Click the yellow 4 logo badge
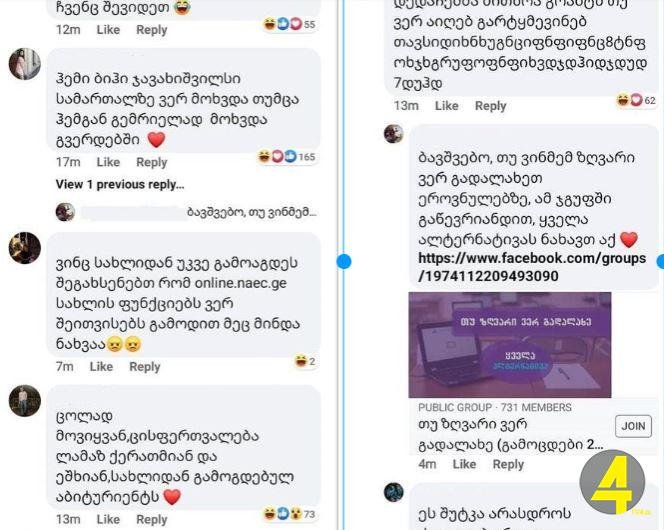This screenshot has width=664, height=530. [612, 483]
